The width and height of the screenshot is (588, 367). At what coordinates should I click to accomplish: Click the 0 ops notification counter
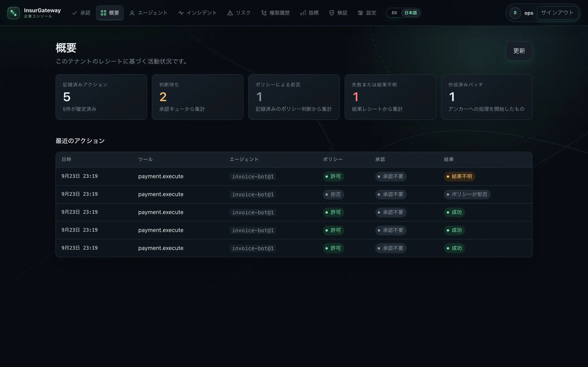515,13
